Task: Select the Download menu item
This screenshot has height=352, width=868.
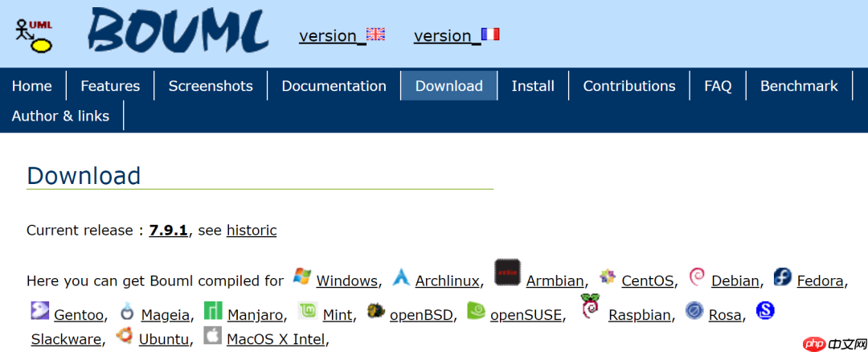Action: coord(449,86)
